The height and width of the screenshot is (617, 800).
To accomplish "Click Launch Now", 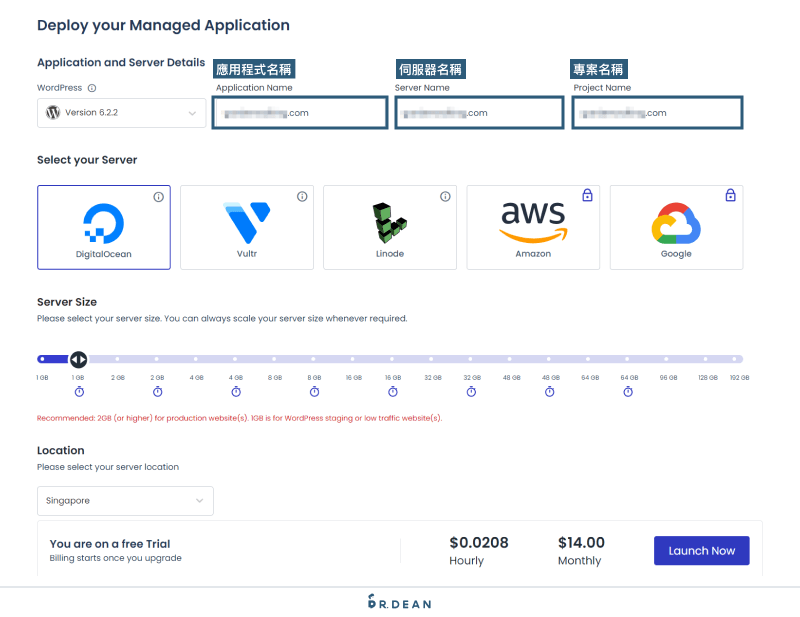I will pyautogui.click(x=701, y=550).
